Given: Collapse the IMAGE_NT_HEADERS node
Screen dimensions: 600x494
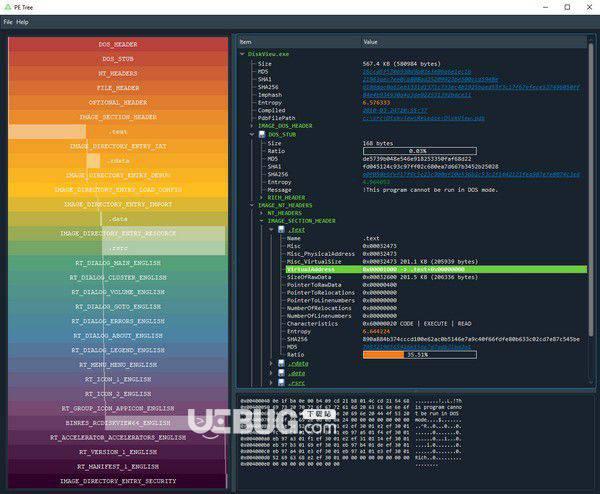Looking at the screenshot, I should 252,205.
